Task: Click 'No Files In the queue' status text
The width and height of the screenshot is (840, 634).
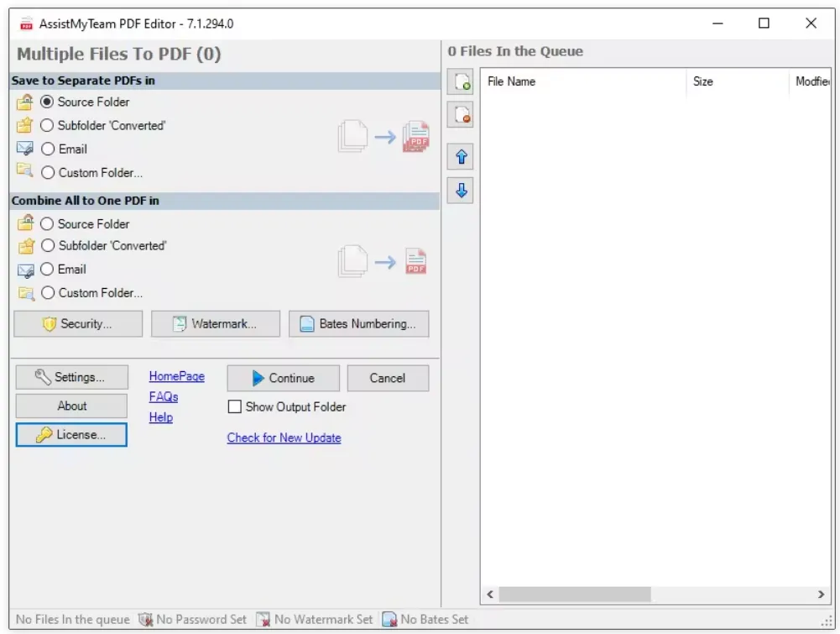Action: [x=73, y=620]
